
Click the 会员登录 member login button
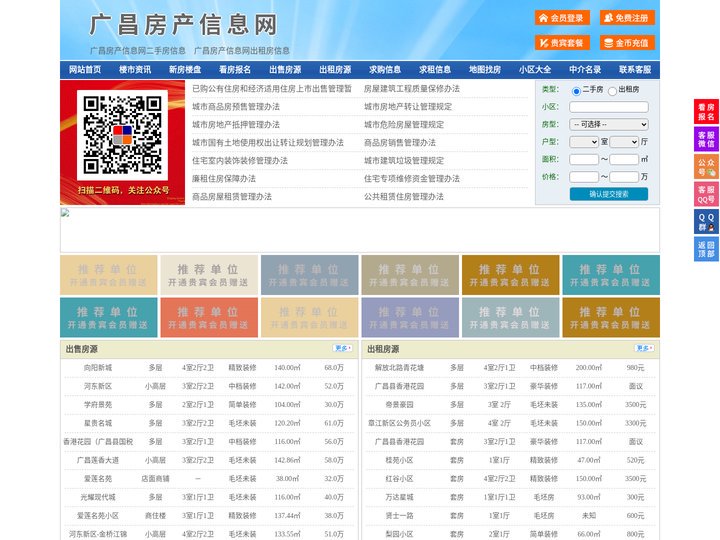pyautogui.click(x=562, y=18)
